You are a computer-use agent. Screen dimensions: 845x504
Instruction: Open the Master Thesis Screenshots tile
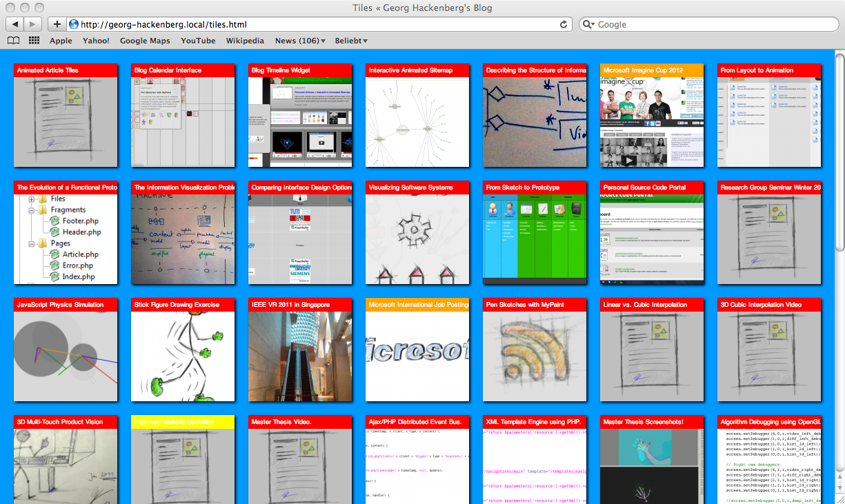coord(652,459)
